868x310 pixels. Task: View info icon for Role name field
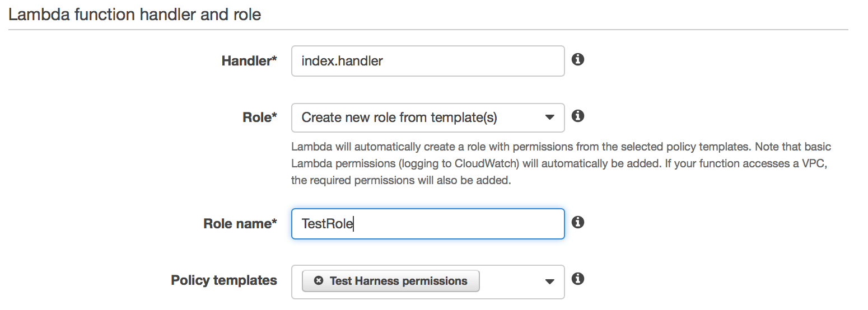click(578, 222)
